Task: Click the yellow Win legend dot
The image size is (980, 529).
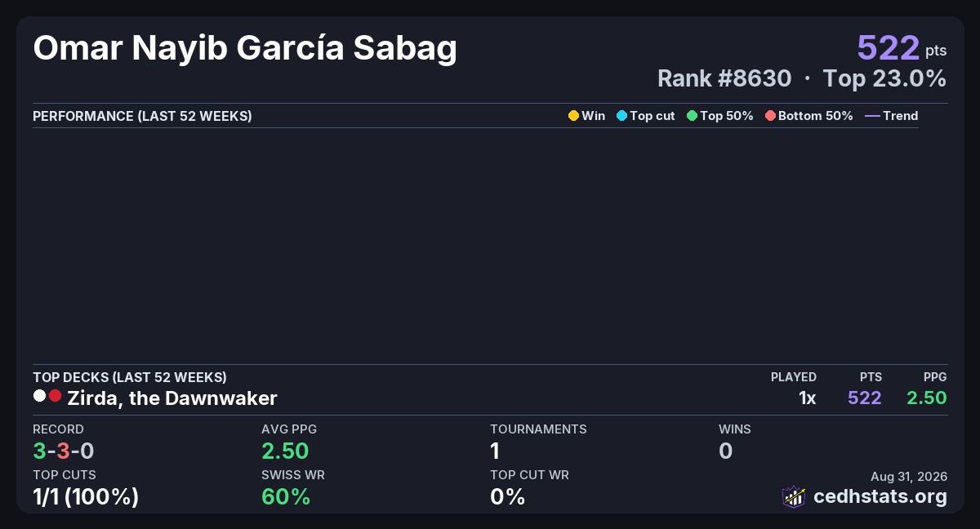Action: tap(573, 116)
